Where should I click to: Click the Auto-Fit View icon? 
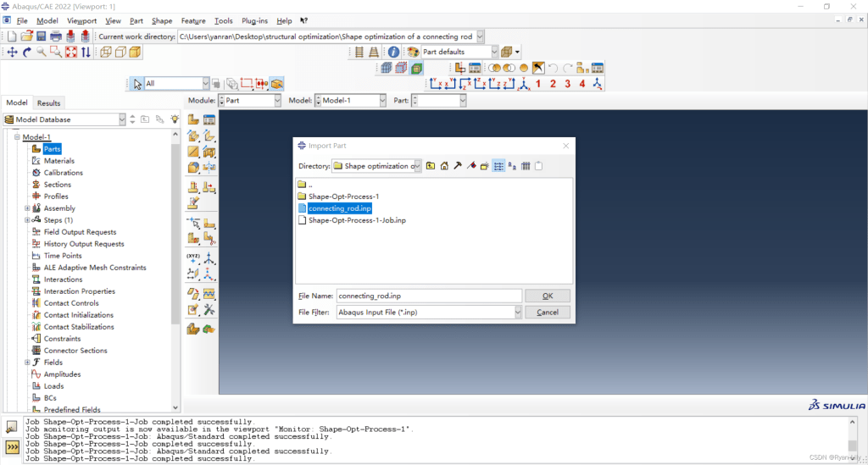coord(71,52)
